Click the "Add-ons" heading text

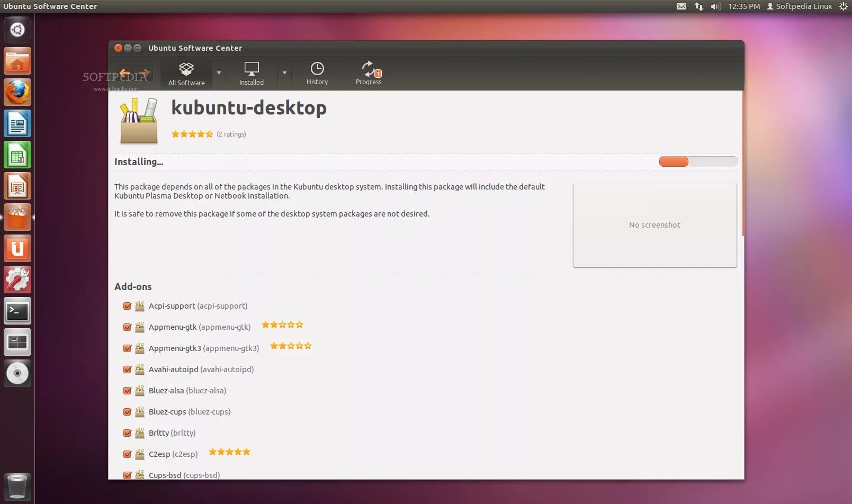133,286
